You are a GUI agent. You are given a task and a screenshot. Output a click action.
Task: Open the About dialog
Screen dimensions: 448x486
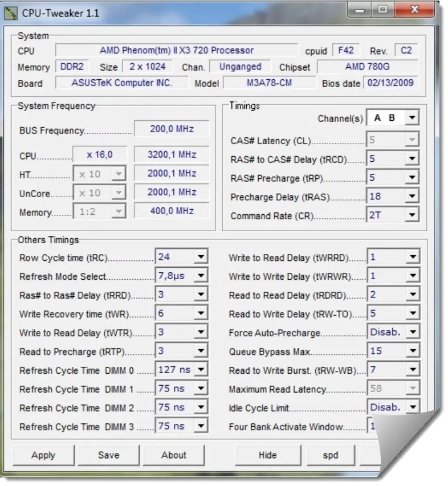[x=174, y=455]
